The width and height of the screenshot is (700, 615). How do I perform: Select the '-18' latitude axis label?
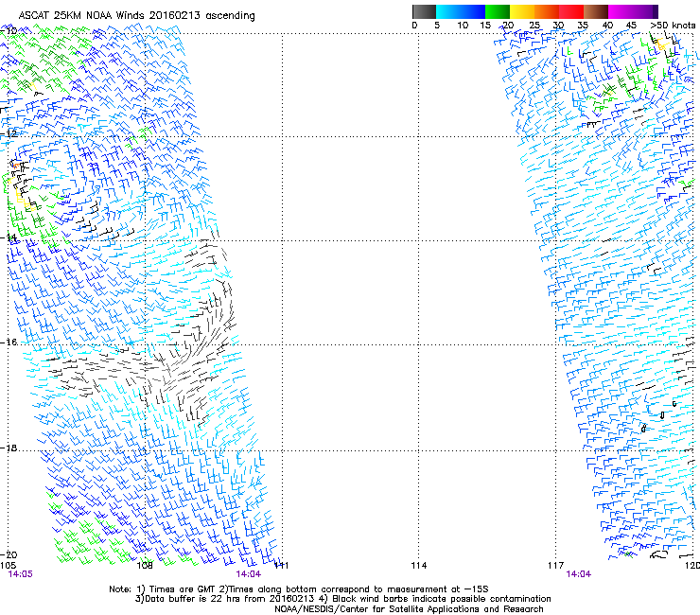(x=9, y=448)
